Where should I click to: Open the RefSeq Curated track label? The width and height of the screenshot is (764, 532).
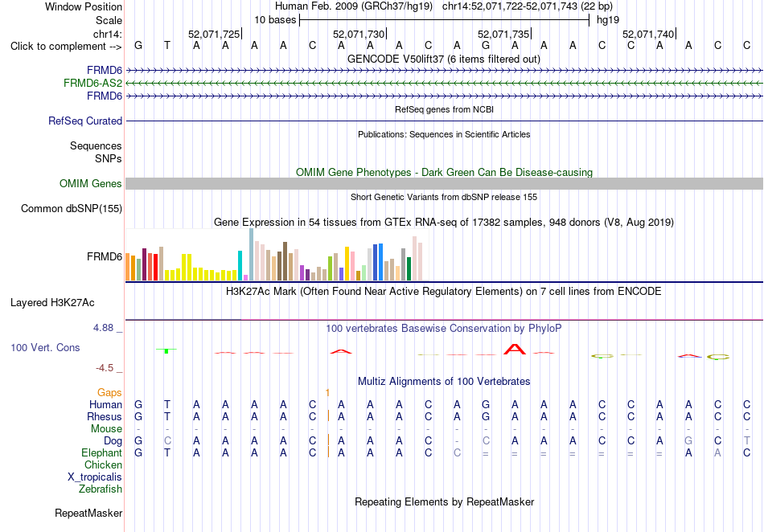(85, 121)
